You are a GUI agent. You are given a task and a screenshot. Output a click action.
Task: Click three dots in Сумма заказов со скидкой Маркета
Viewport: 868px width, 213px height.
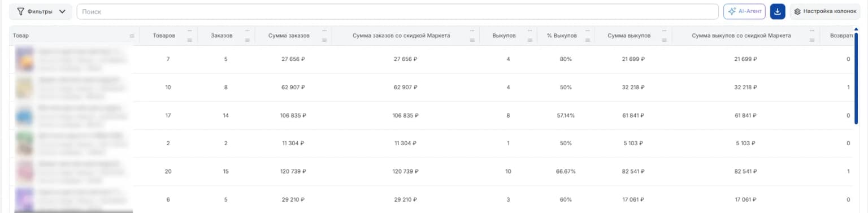472,31
